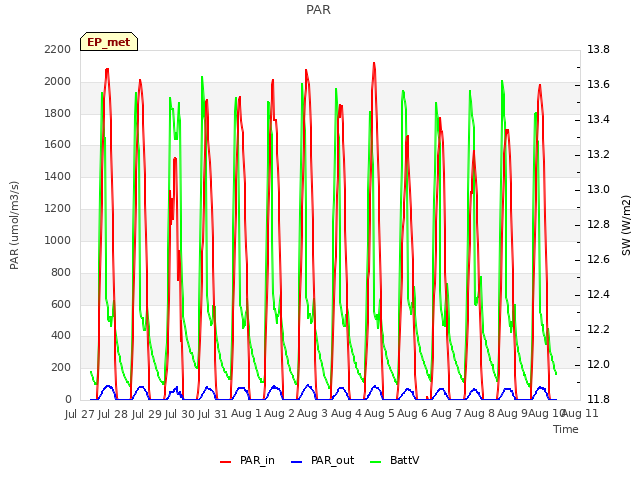
Task: Click the 13.4 right axis value
Action: pyautogui.click(x=598, y=120)
